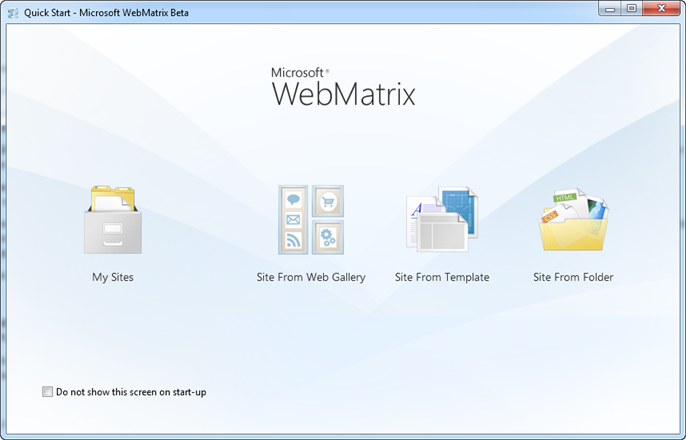Click the WebMatrix app icon in title bar
This screenshot has width=686, height=440.
pos(12,9)
